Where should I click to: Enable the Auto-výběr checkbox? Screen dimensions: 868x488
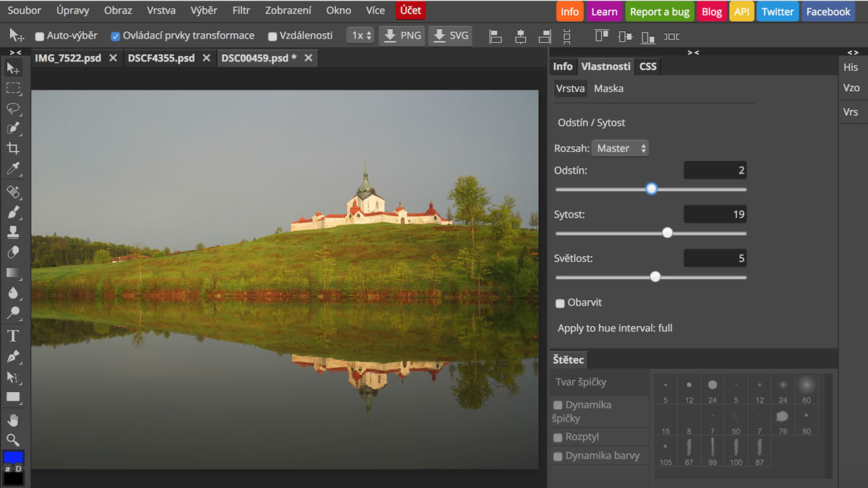coord(40,36)
